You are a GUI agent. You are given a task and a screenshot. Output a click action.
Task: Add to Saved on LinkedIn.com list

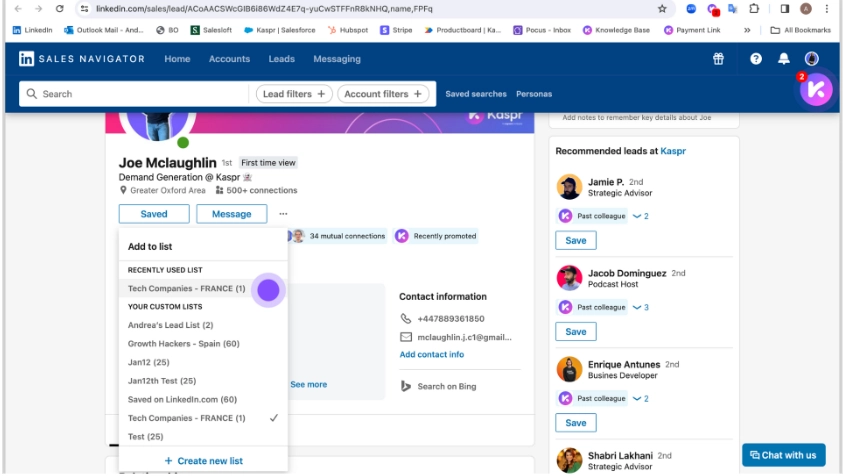[x=203, y=399]
